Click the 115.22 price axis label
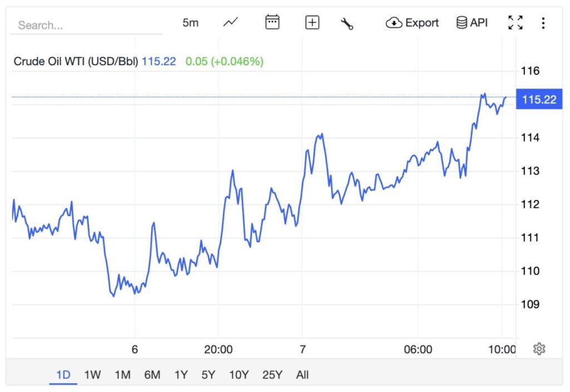The image size is (570, 392). click(538, 99)
